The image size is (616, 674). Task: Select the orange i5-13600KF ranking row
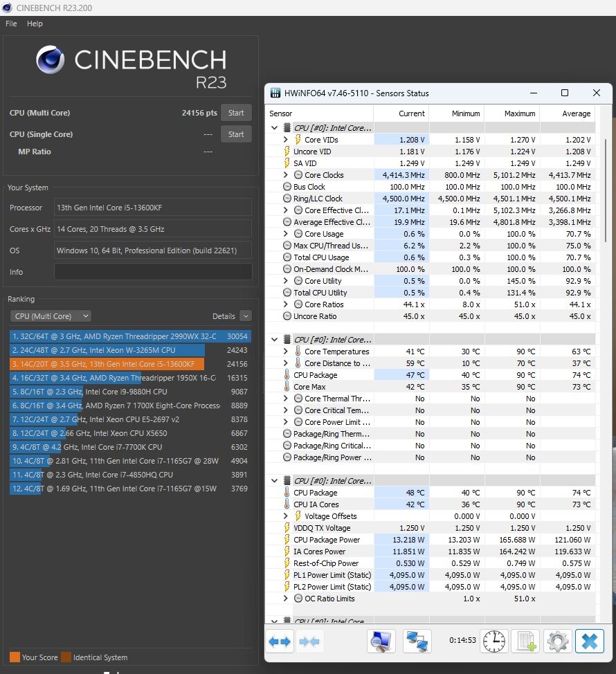coord(130,364)
